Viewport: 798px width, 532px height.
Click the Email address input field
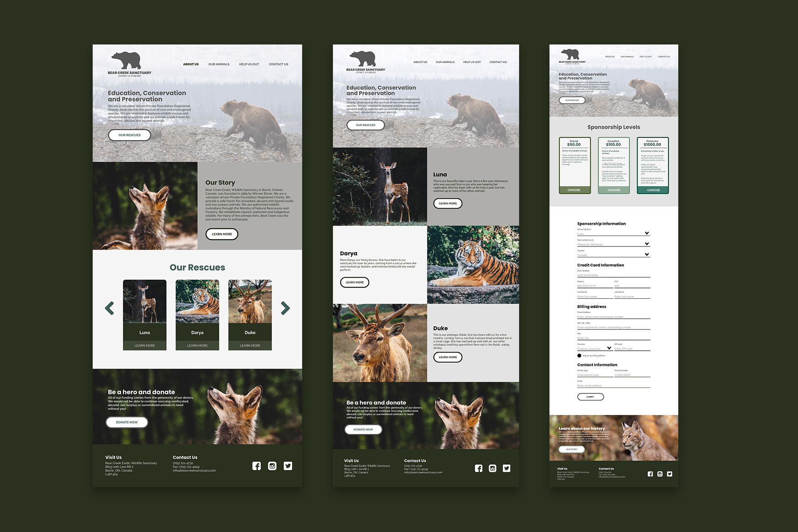(613, 386)
